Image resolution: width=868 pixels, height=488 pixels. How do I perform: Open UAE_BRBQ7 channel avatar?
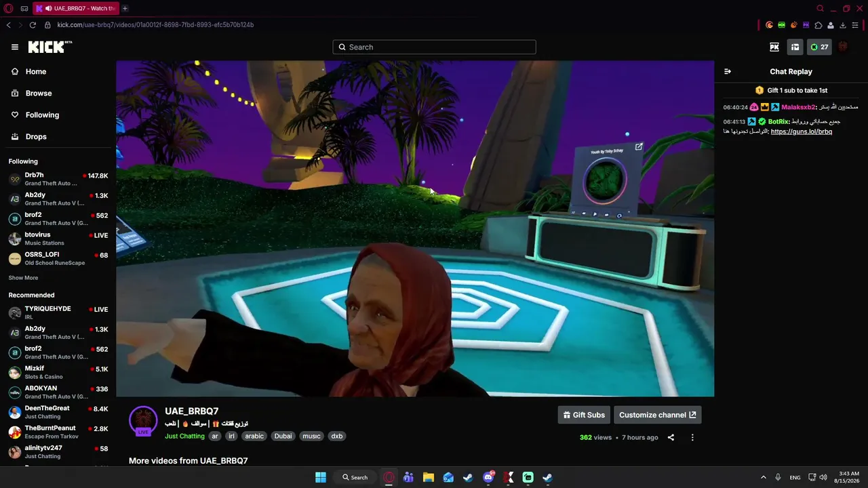143,420
